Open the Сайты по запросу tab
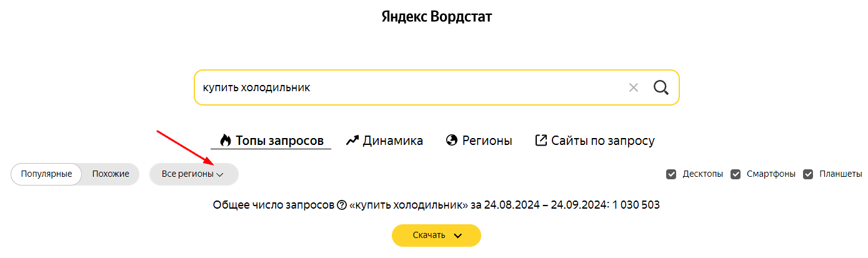 595,141
